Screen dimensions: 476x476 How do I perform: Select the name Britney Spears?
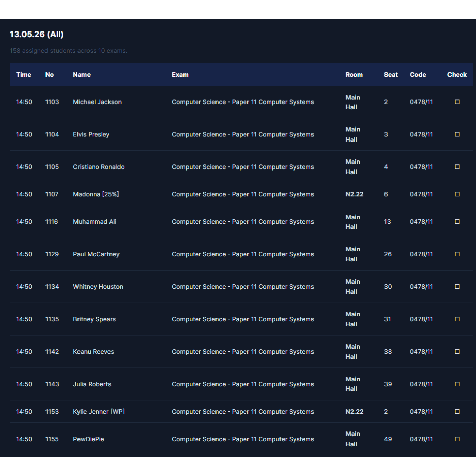coord(94,319)
